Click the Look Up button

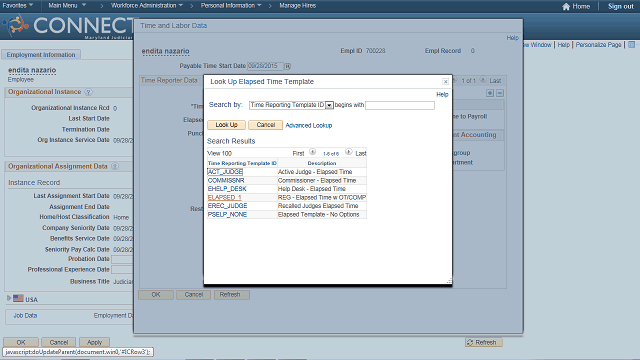[x=227, y=125]
